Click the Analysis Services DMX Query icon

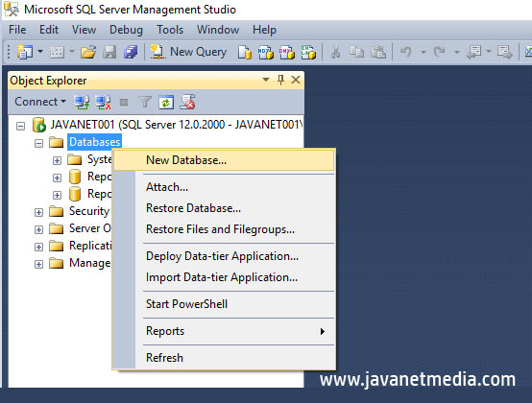tap(287, 52)
